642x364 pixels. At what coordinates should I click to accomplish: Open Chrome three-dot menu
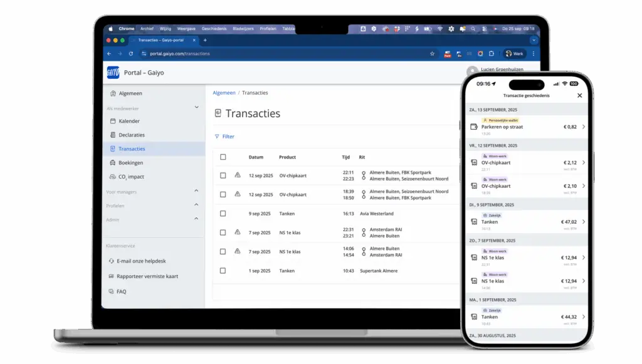(534, 54)
